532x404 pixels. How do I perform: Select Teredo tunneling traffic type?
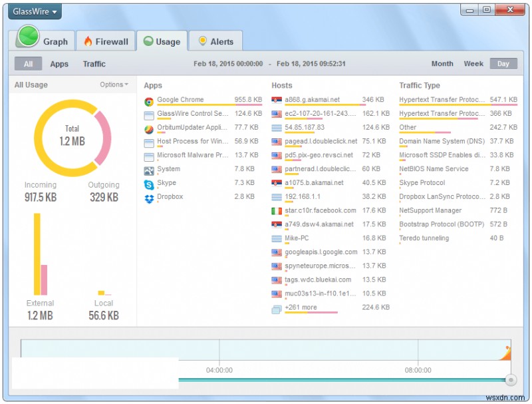pyautogui.click(x=424, y=238)
